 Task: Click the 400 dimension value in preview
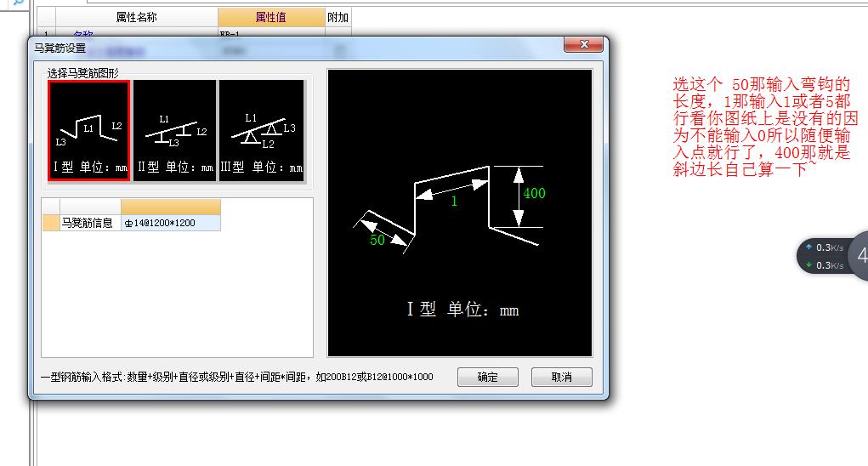point(534,193)
